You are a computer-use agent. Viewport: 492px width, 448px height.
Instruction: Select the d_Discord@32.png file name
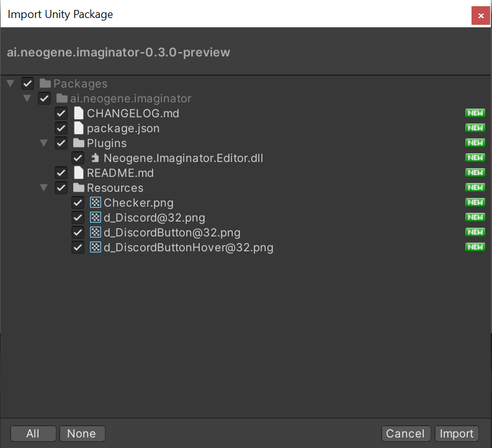154,218
